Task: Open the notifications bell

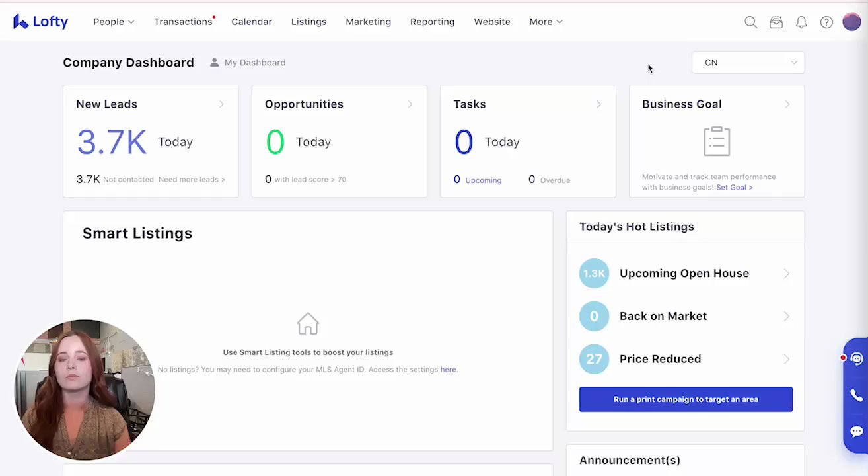Action: (801, 22)
